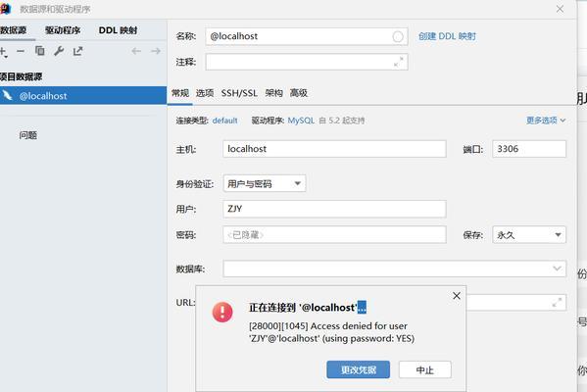Remove the selected data source with the minus icon
The image size is (587, 392).
coord(21,51)
